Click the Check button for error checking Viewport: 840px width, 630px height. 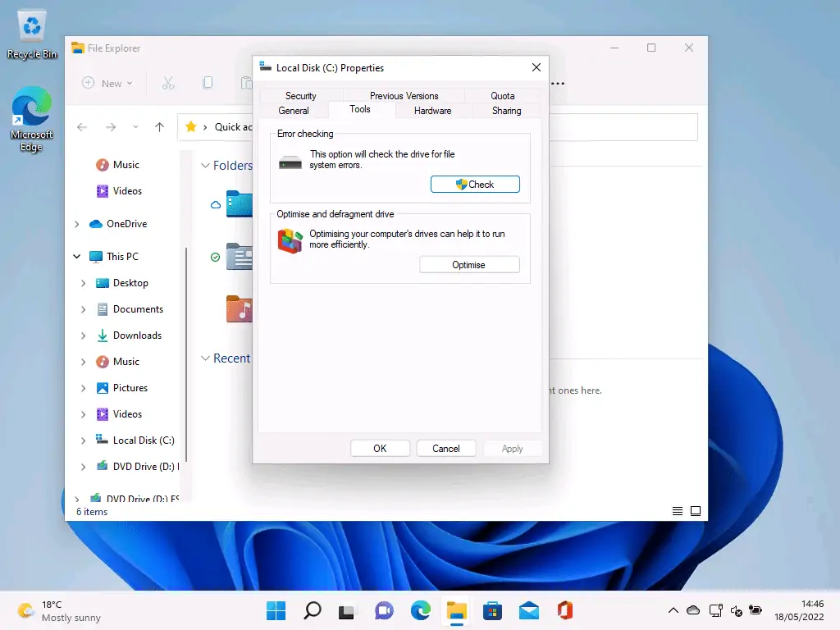[x=475, y=184]
